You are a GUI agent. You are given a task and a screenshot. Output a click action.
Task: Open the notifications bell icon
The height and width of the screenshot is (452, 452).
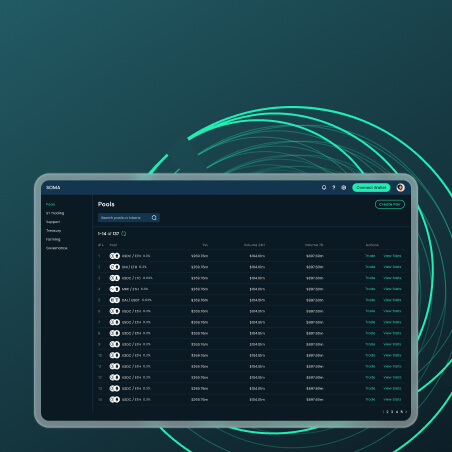(x=324, y=188)
